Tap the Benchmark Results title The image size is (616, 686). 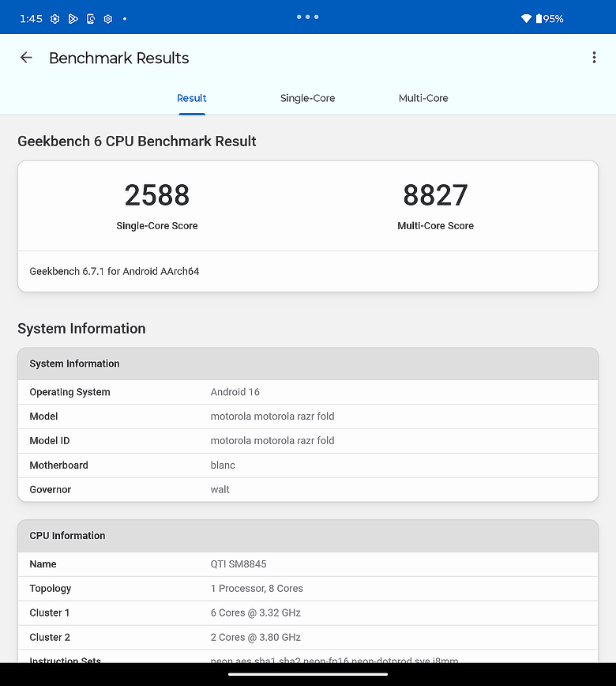click(119, 58)
